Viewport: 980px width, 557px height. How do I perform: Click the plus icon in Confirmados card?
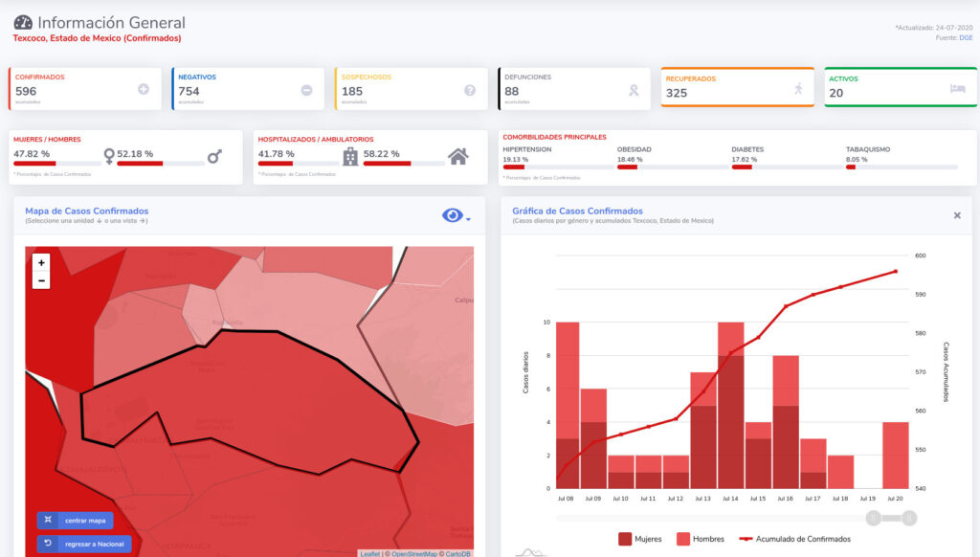click(x=144, y=89)
